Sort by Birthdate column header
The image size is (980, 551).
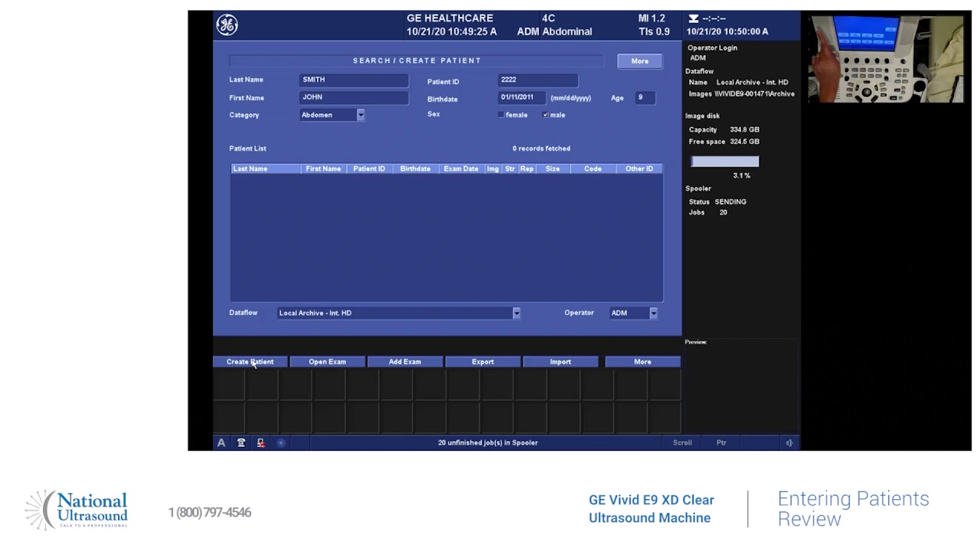(415, 168)
